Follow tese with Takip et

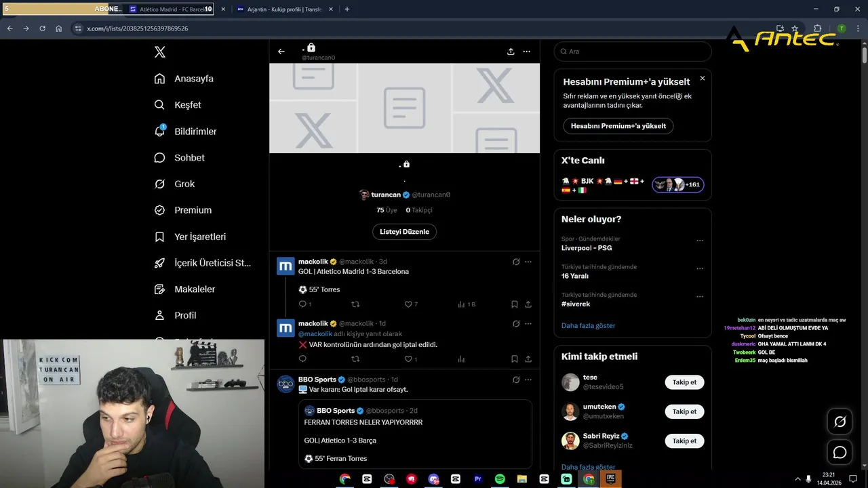(x=684, y=382)
